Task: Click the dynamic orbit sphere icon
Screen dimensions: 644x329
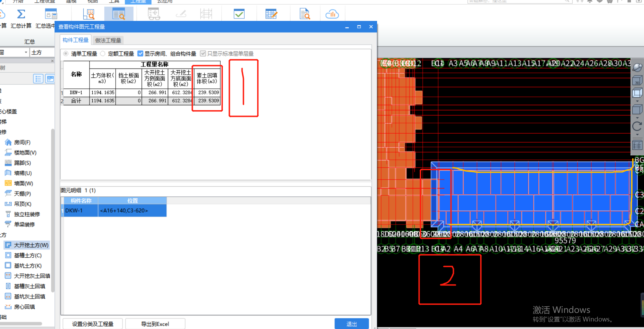Action: (637, 68)
